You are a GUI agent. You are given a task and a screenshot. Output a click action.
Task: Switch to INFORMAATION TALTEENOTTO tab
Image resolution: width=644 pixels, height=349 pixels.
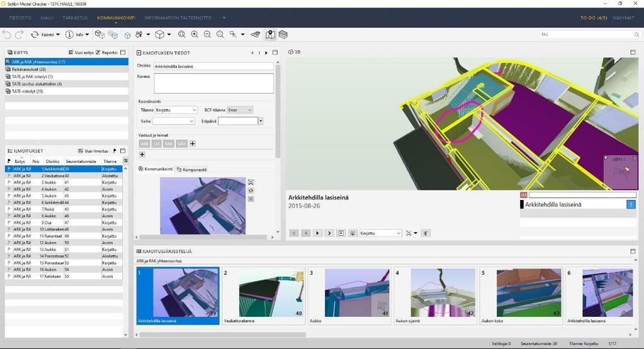point(178,18)
